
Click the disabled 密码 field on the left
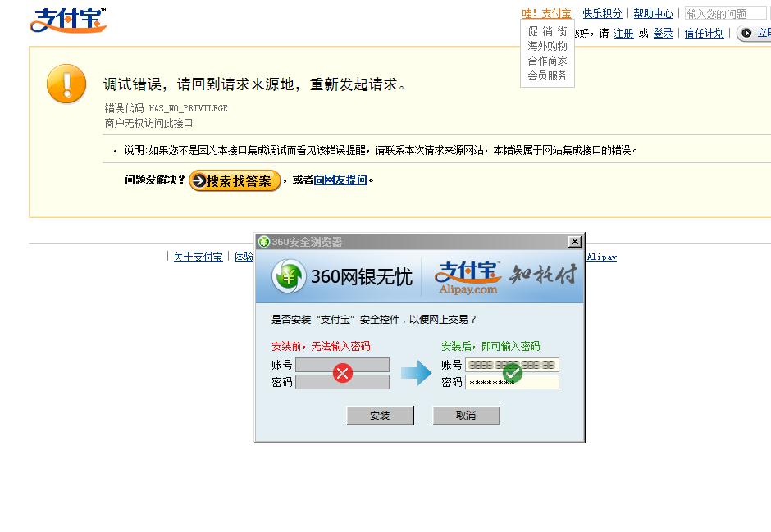[x=342, y=382]
